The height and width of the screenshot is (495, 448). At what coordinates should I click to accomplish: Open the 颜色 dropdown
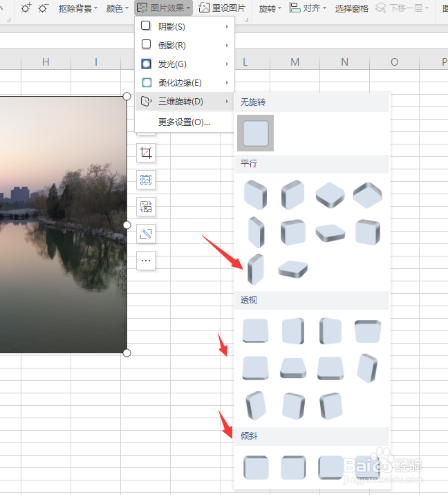pyautogui.click(x=117, y=8)
